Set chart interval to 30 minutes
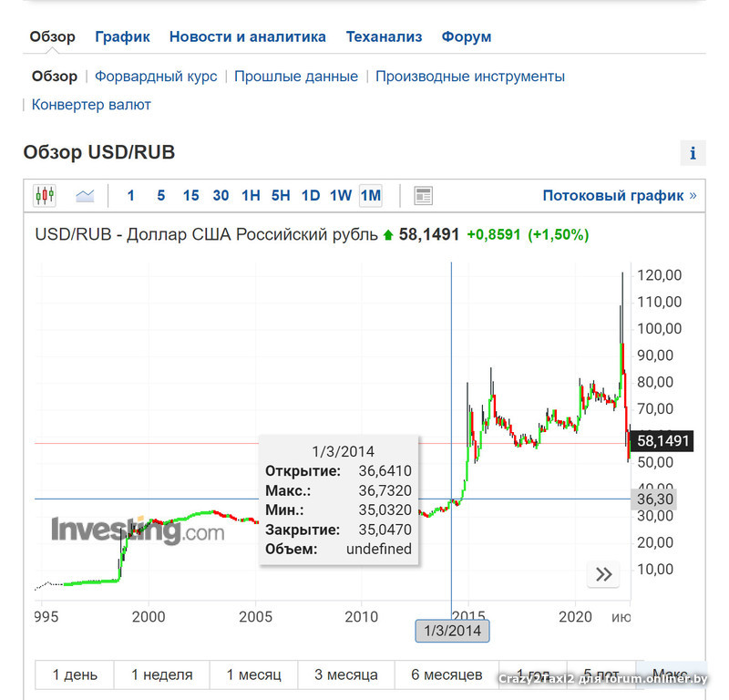The height and width of the screenshot is (700, 729). pos(221,195)
